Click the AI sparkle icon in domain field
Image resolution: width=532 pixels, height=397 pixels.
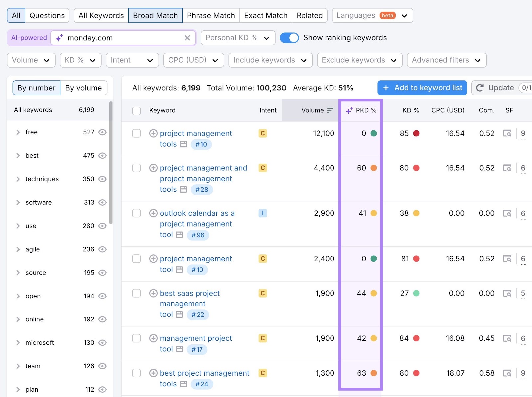(59, 38)
